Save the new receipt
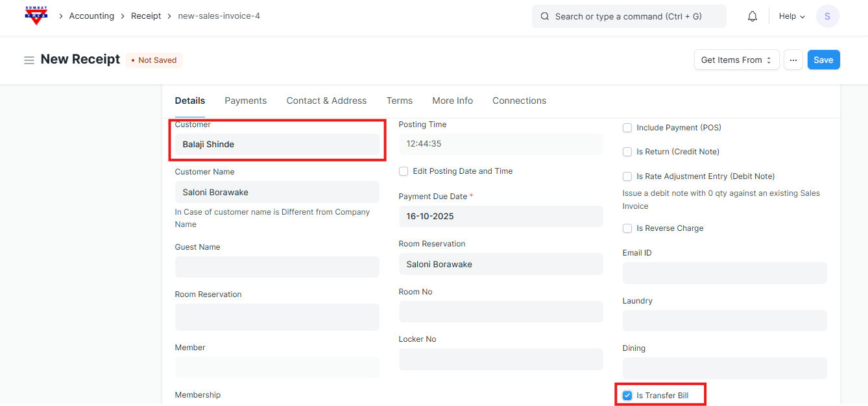Image resolution: width=868 pixels, height=406 pixels. [823, 60]
